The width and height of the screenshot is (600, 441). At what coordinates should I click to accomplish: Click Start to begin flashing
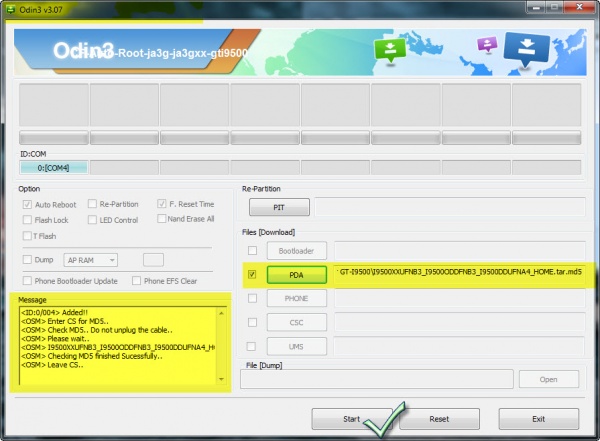tap(352, 419)
